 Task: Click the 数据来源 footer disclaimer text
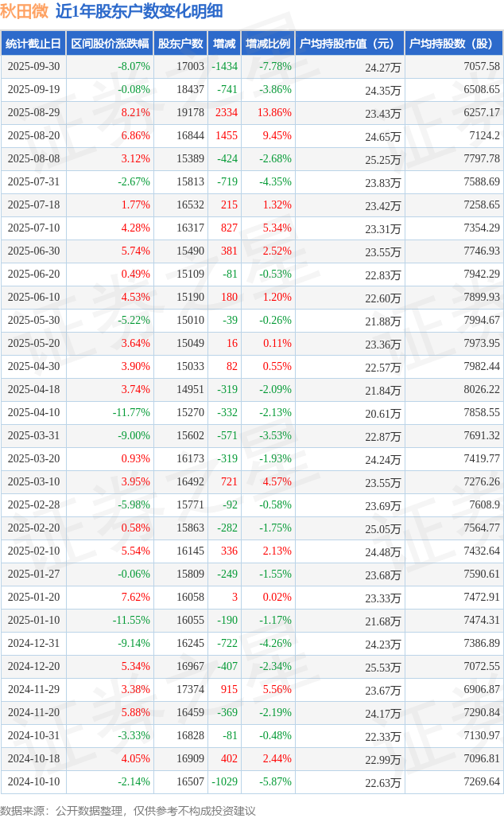tap(128, 810)
